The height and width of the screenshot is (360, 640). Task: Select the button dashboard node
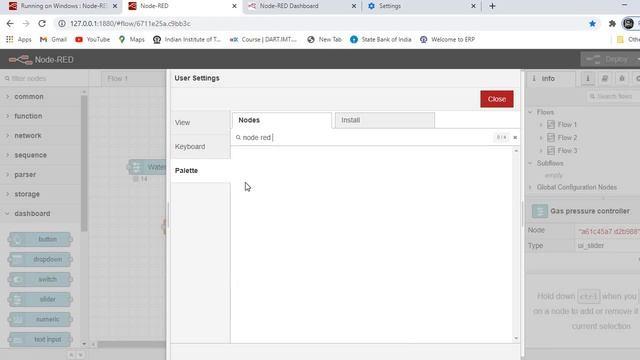pyautogui.click(x=40, y=239)
